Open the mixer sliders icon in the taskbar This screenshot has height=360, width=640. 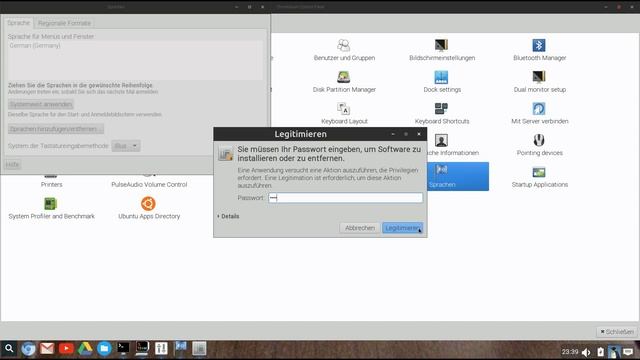161,348
